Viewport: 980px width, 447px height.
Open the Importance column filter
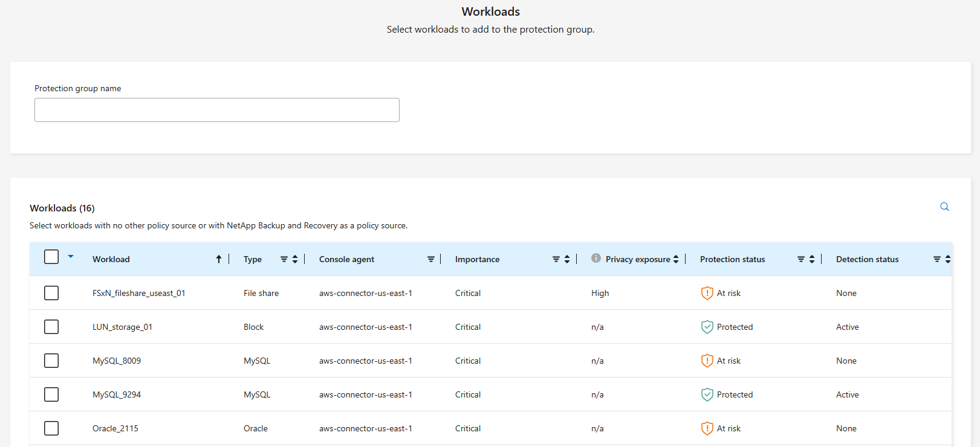pyautogui.click(x=556, y=259)
